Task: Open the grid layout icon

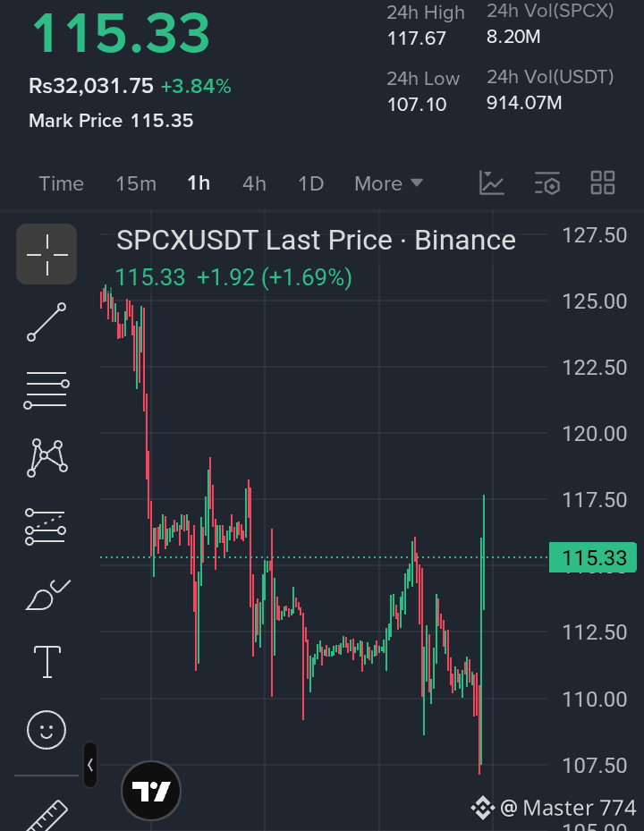Action: 603,182
